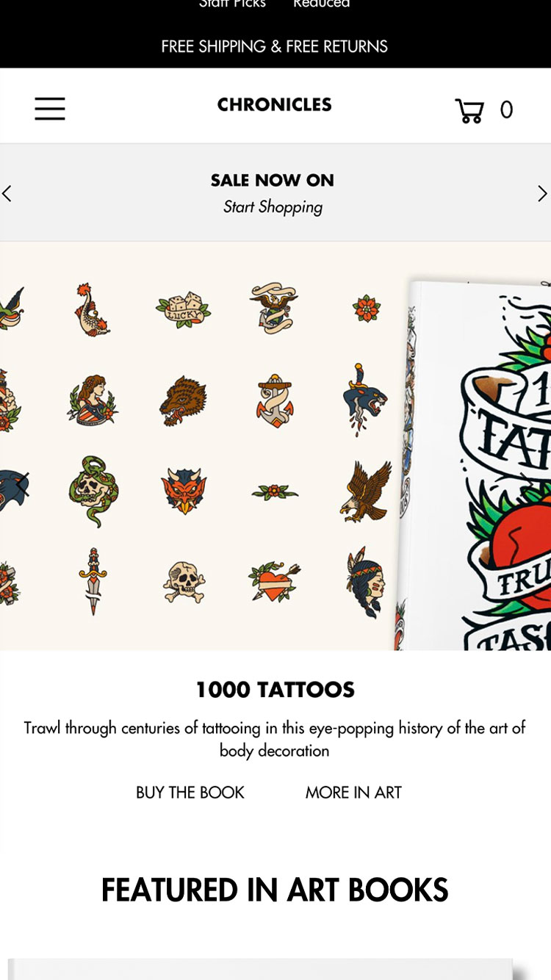Click the BUY THE BOOK link
Viewport: 551px width, 980px height.
coord(190,792)
